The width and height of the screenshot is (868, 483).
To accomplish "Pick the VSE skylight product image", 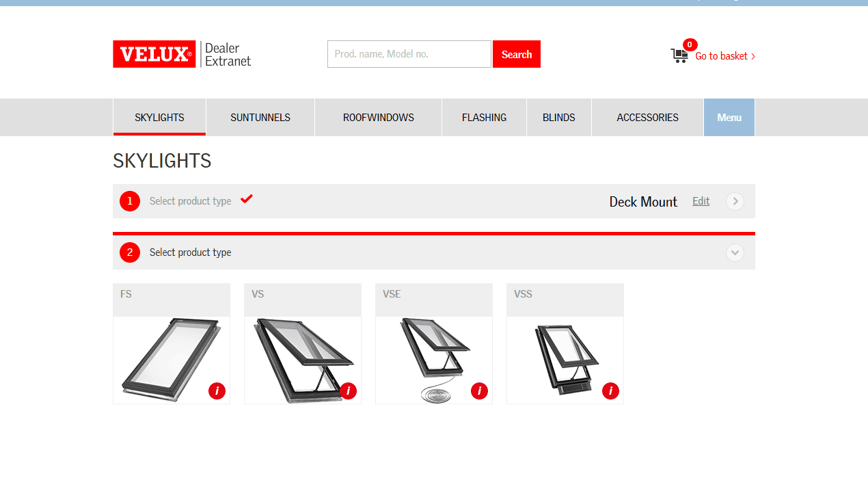I will [434, 360].
